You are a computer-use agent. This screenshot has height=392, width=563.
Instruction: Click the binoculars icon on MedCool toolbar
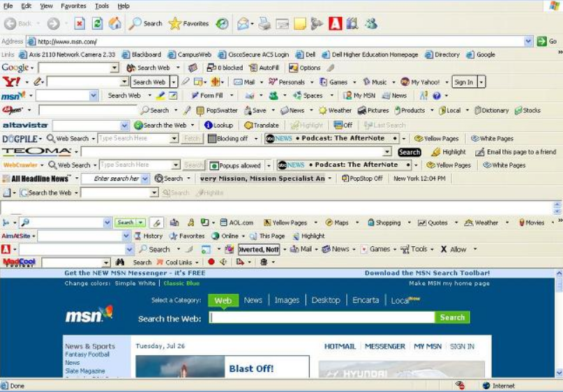point(119,262)
